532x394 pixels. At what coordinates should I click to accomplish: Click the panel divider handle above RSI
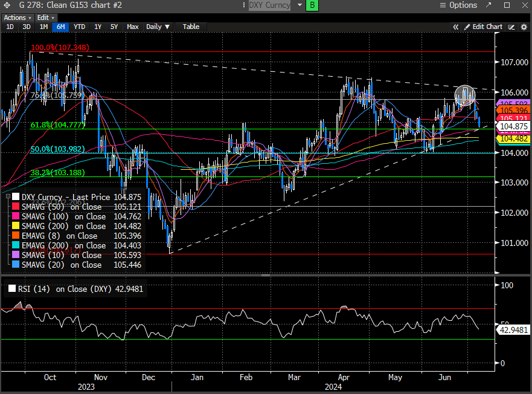coord(266,275)
